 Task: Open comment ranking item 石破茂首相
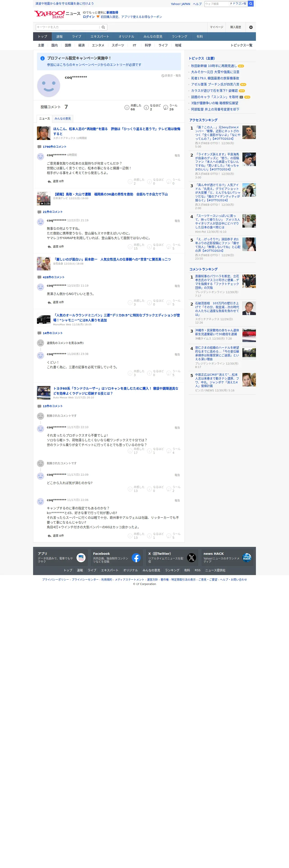217,309
